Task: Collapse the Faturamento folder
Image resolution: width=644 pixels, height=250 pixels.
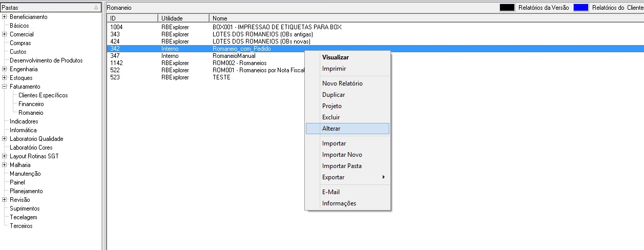Action: click(4, 87)
